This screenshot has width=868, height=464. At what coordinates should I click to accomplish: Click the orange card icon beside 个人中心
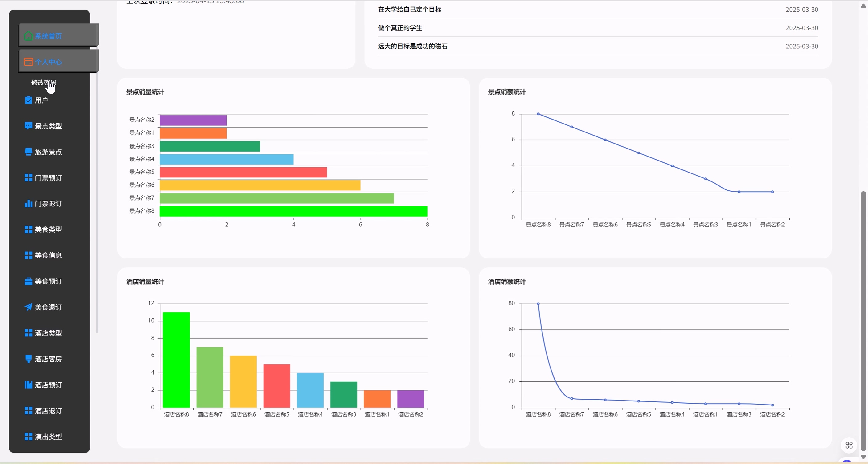point(28,62)
